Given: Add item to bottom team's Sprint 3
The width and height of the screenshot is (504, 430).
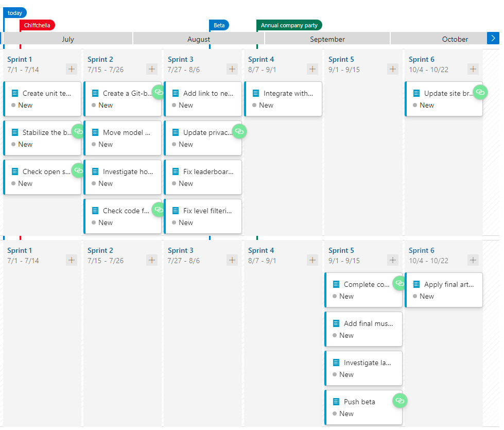Looking at the screenshot, I should 232,260.
